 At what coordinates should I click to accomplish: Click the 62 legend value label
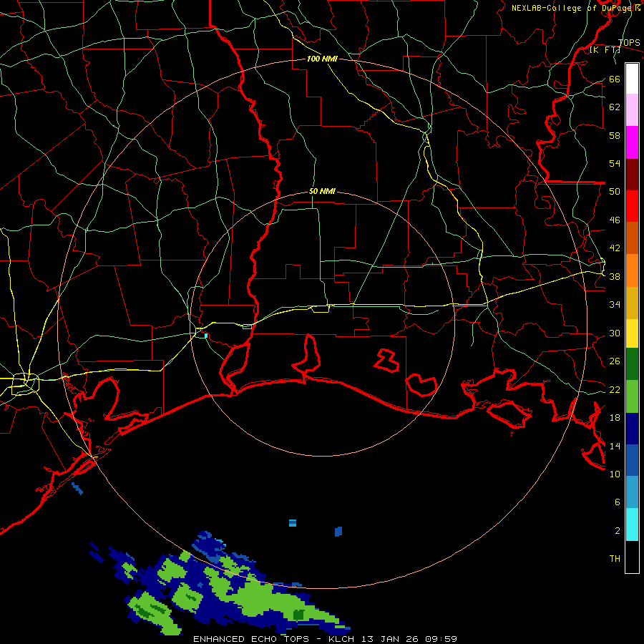point(615,107)
